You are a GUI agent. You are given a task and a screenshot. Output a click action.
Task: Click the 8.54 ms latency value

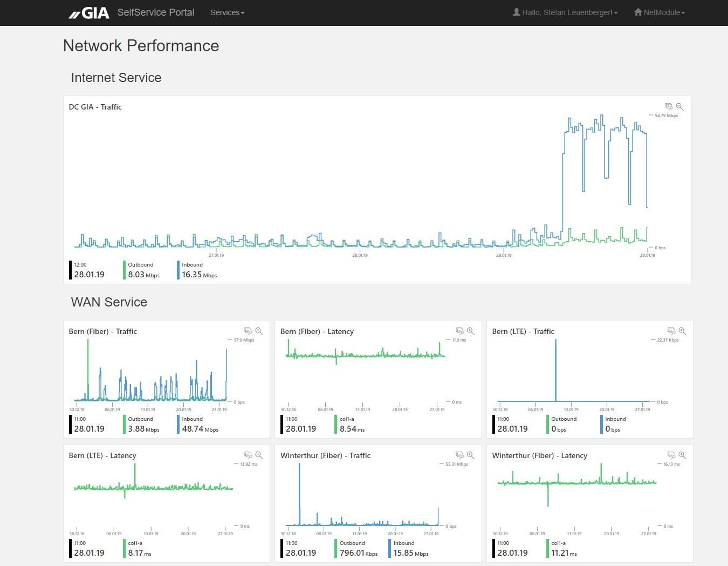coord(352,429)
